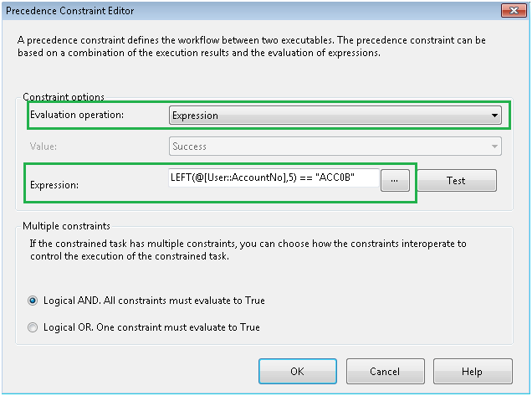The width and height of the screenshot is (532, 396).
Task: Click the 'Multiple constraints' group heading
Action: point(67,226)
